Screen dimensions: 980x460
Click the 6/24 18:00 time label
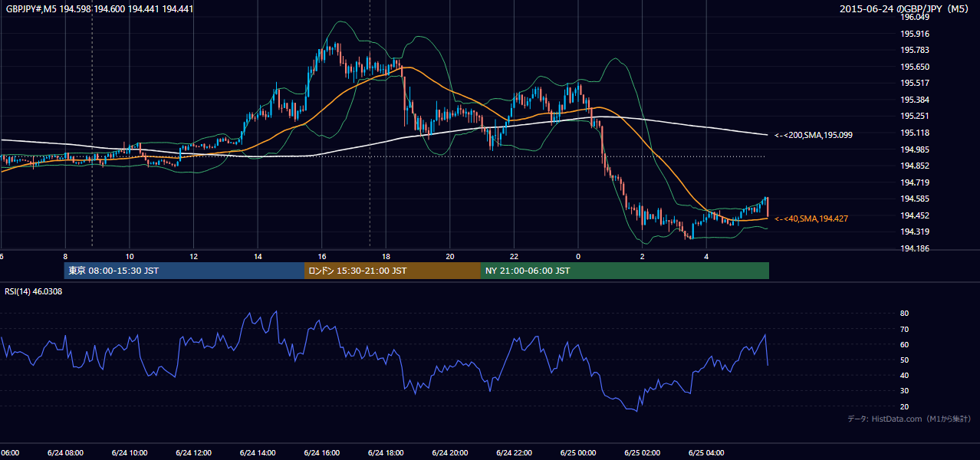click(x=386, y=452)
